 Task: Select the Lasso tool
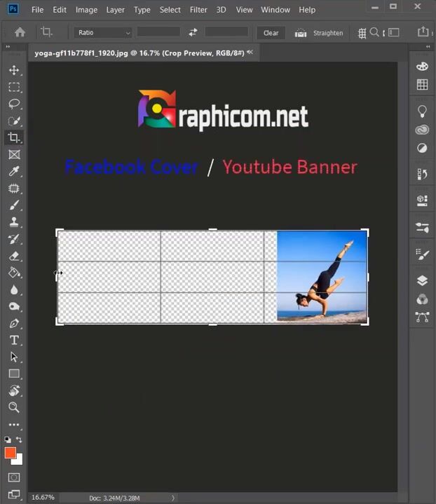(x=14, y=104)
